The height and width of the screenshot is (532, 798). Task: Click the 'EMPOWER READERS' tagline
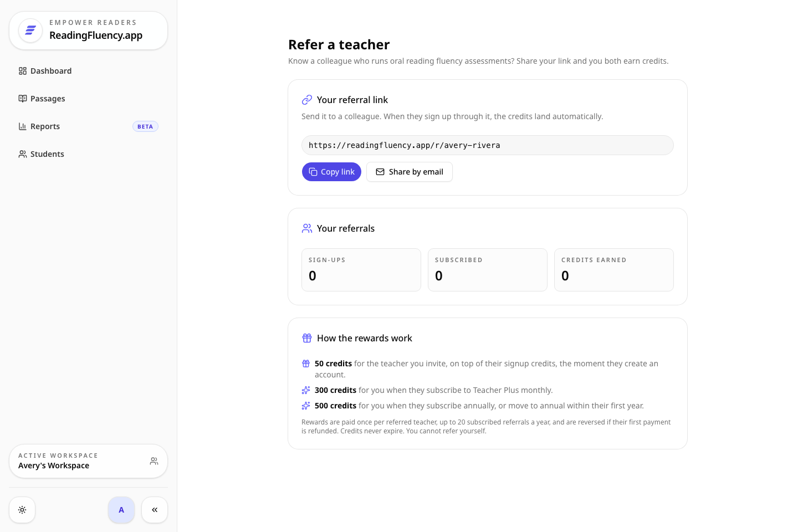(x=93, y=23)
